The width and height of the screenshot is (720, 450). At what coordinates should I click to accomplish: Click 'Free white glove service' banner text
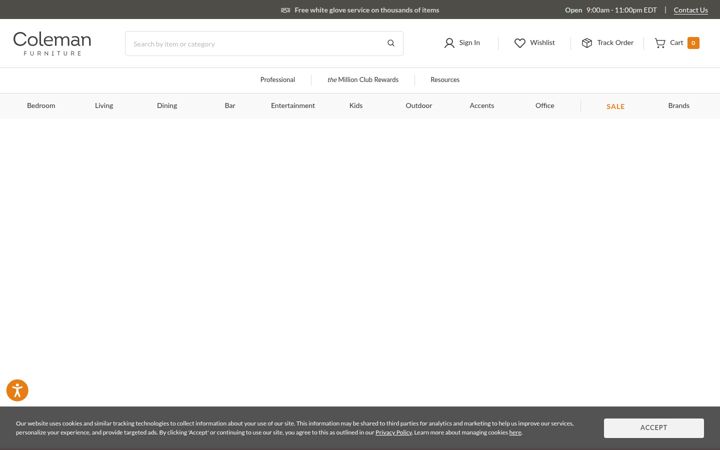[x=366, y=10]
